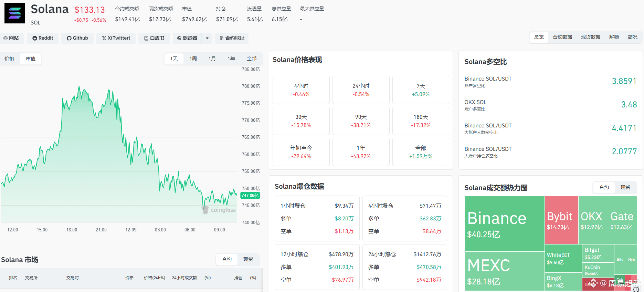Click the Binance heatmap tile
Viewport: 644px width, 292px height.
[x=504, y=224]
